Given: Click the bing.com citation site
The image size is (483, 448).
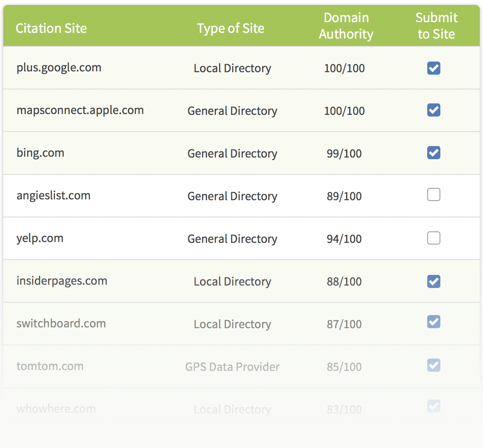Looking at the screenshot, I should (x=40, y=153).
